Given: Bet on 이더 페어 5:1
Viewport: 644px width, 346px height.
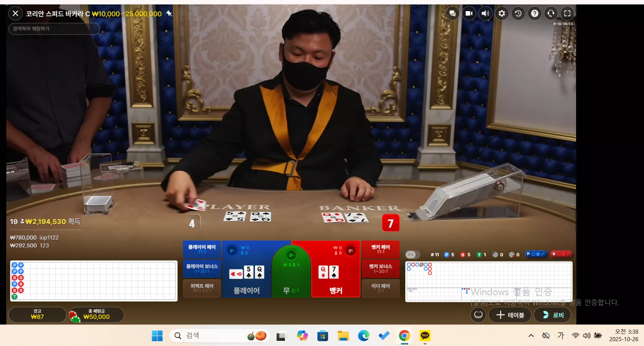Looking at the screenshot, I should pos(380,288).
